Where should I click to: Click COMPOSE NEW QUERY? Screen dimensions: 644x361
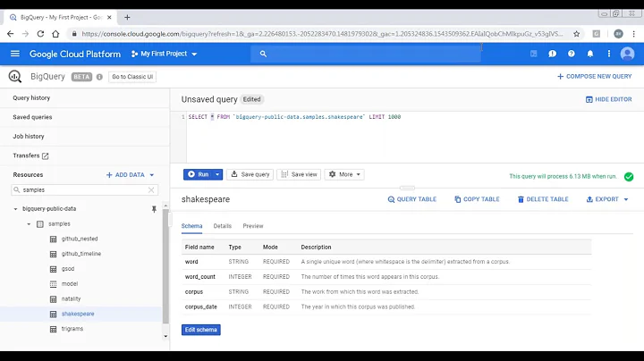click(594, 77)
